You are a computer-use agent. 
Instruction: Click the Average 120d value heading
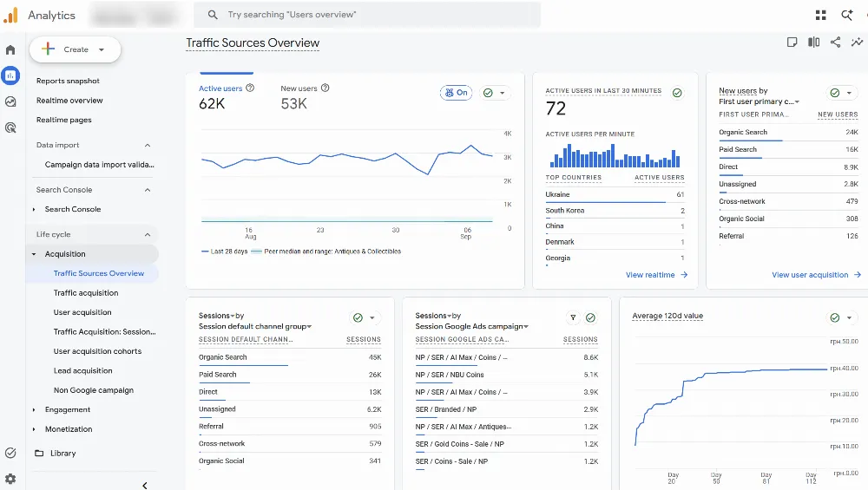(667, 316)
